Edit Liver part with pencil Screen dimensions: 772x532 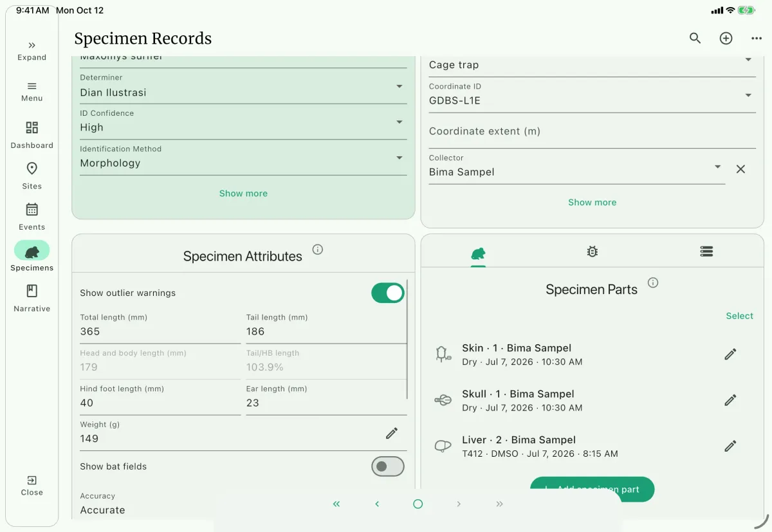(730, 446)
